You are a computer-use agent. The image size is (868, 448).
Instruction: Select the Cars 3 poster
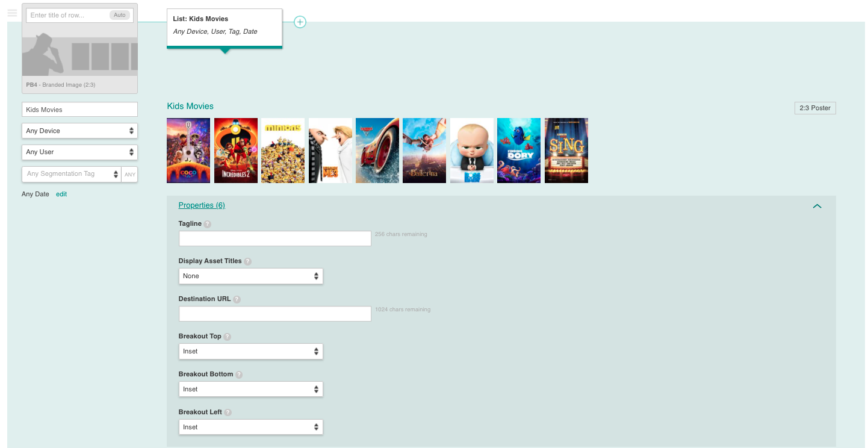pos(377,151)
